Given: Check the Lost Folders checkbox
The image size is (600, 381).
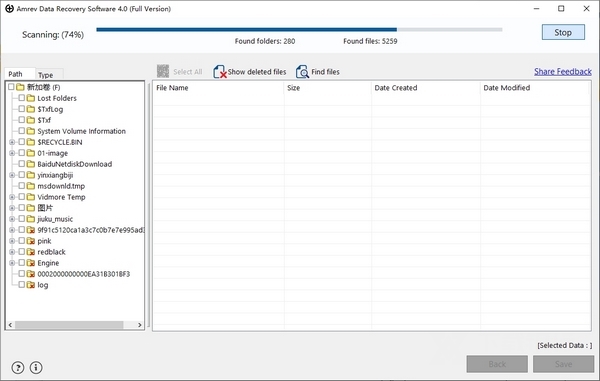Looking at the screenshot, I should tap(22, 98).
